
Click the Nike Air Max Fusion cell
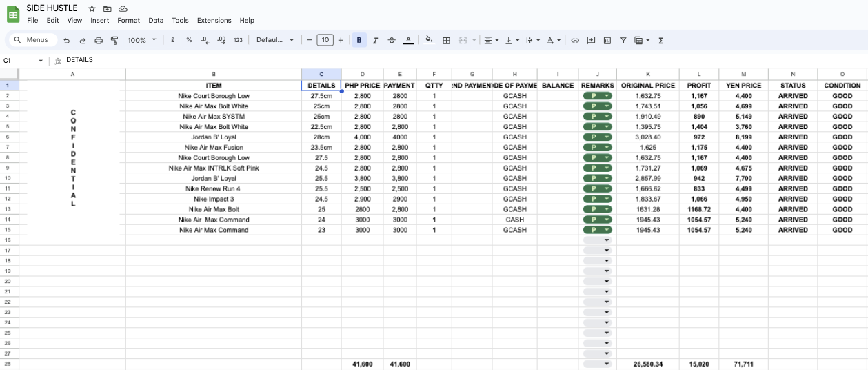click(214, 147)
